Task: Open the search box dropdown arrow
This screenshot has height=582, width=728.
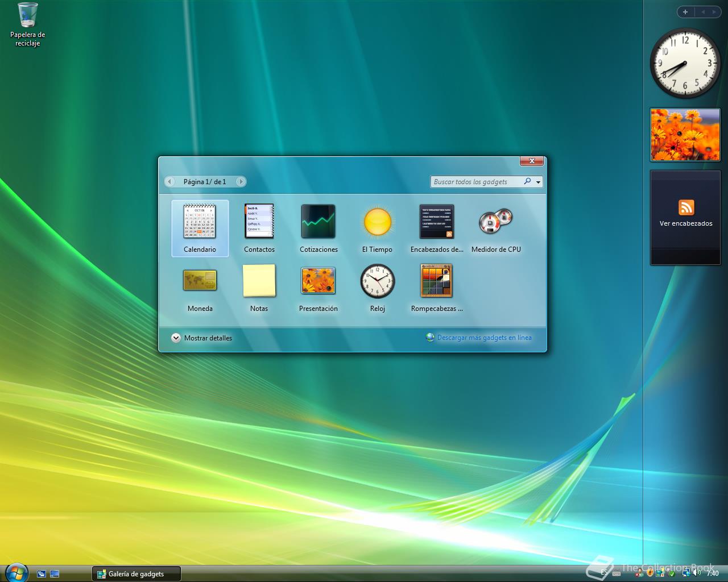Action: [x=538, y=182]
